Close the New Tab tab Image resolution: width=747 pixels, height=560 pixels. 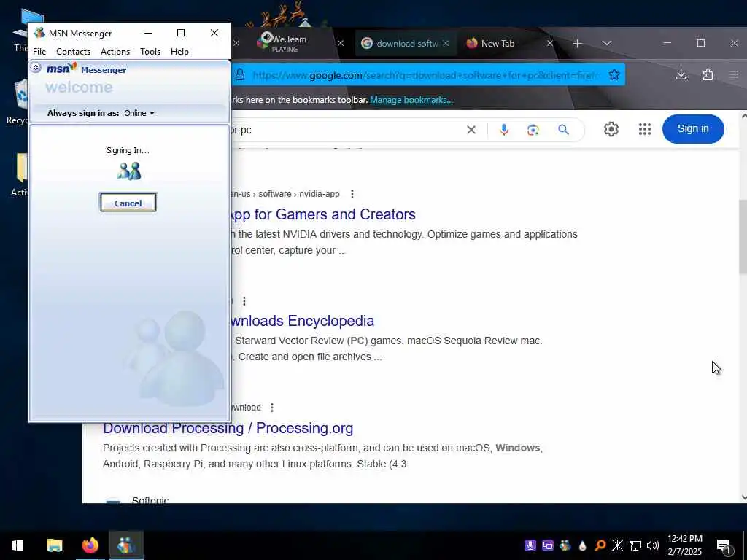(550, 43)
